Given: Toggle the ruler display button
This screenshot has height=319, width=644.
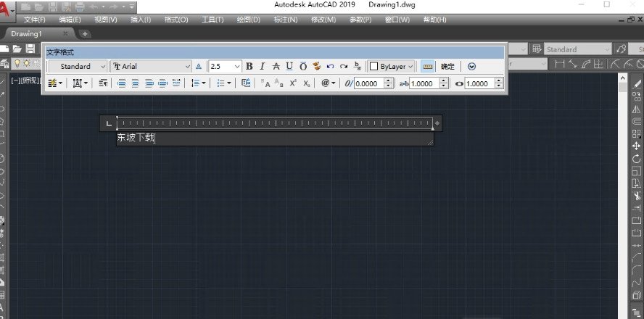Looking at the screenshot, I should (x=428, y=67).
